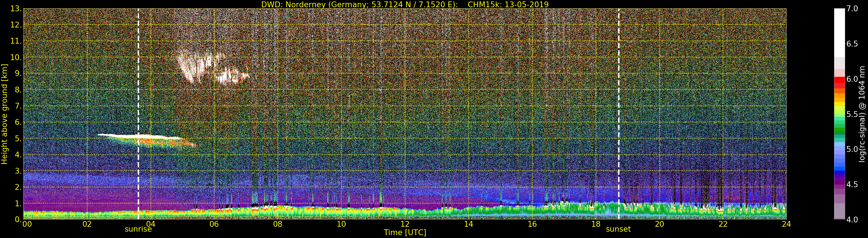
Task: Click height axis tick label '5.'
Action: (x=18, y=138)
